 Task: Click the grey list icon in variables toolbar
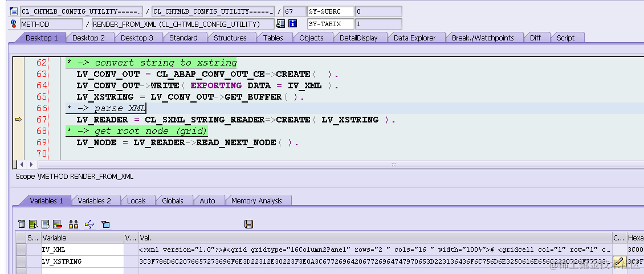click(46, 224)
